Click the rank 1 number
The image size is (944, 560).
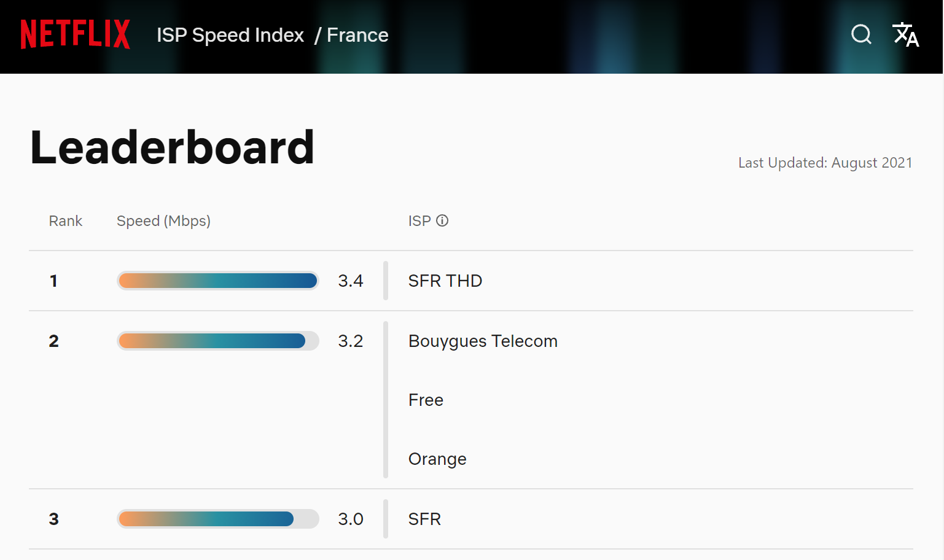click(53, 281)
